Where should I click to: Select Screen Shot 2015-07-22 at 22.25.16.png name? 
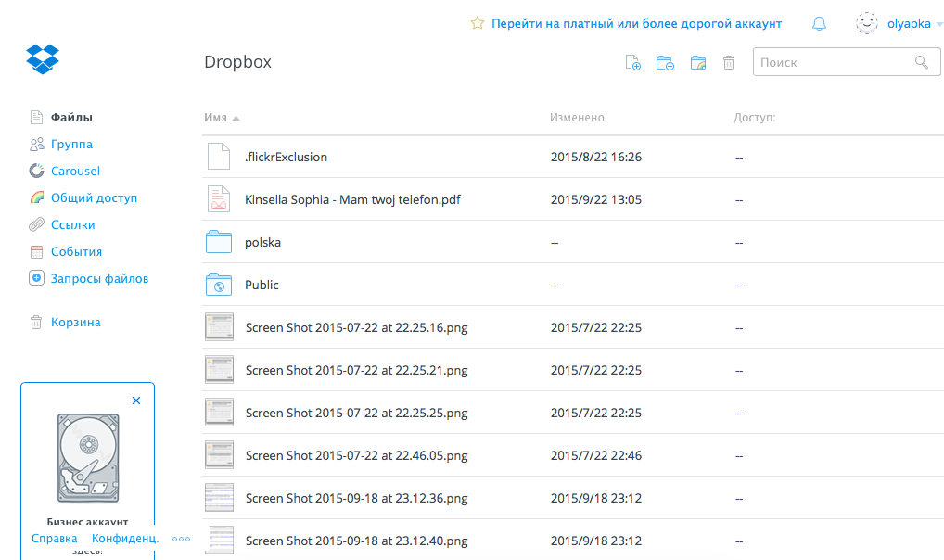[356, 327]
